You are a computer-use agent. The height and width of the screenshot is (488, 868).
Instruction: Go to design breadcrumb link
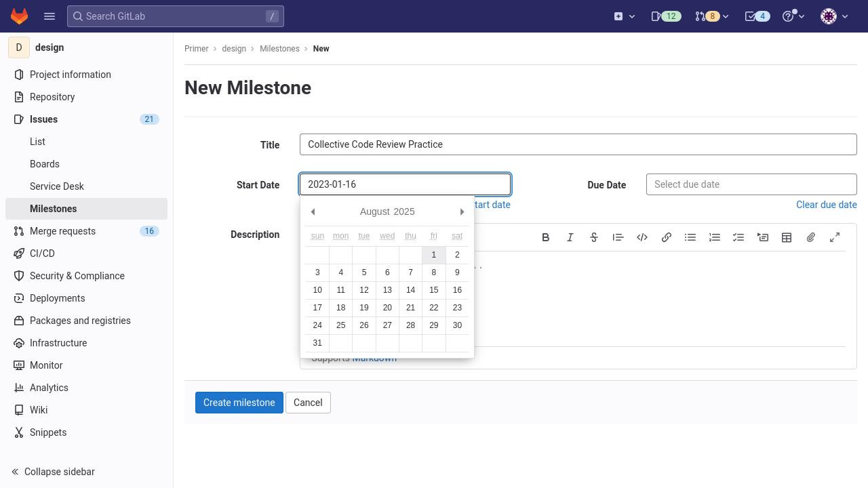pyautogui.click(x=234, y=49)
